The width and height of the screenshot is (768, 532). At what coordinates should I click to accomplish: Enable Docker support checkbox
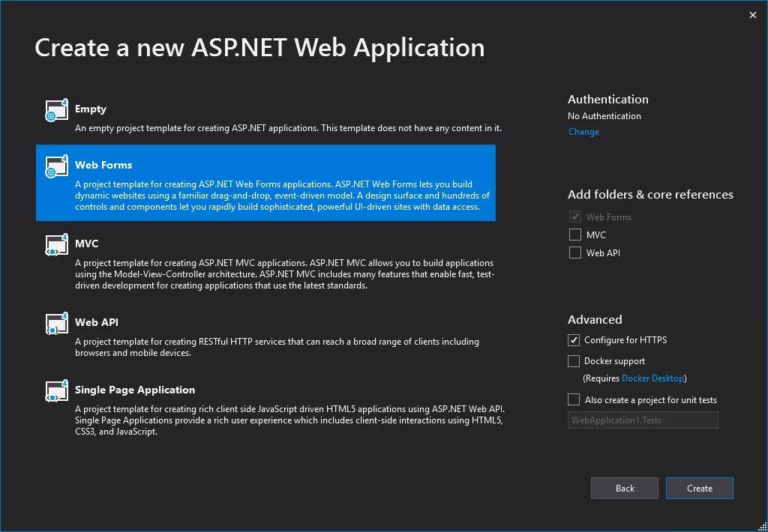pyautogui.click(x=574, y=361)
